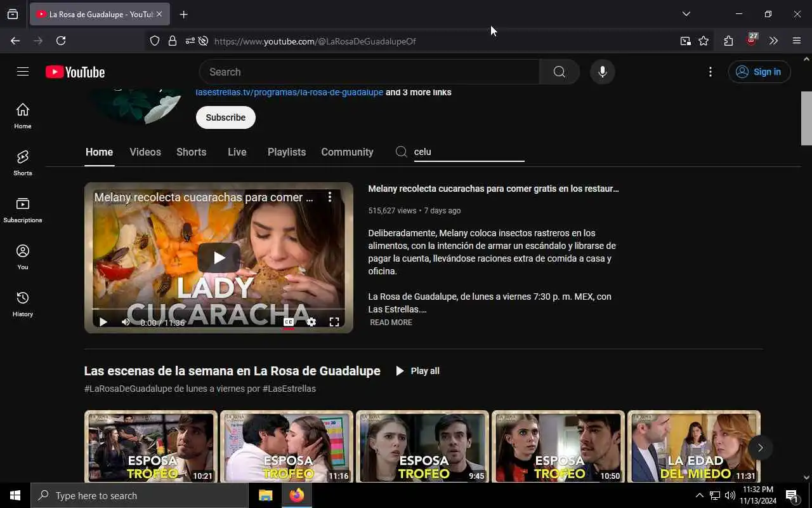Click the red extension icon with badge 27
This screenshot has height=508, width=812.
click(752, 39)
